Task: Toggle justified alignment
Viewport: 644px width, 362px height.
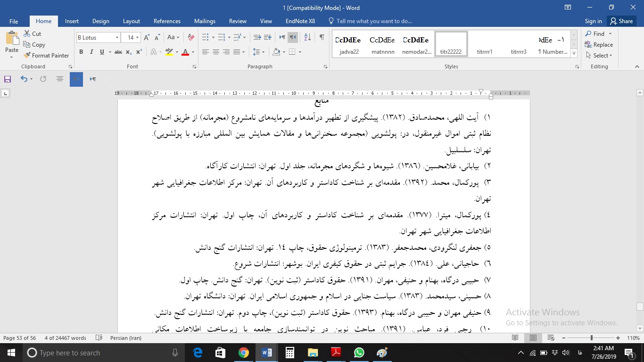Action: (237, 52)
